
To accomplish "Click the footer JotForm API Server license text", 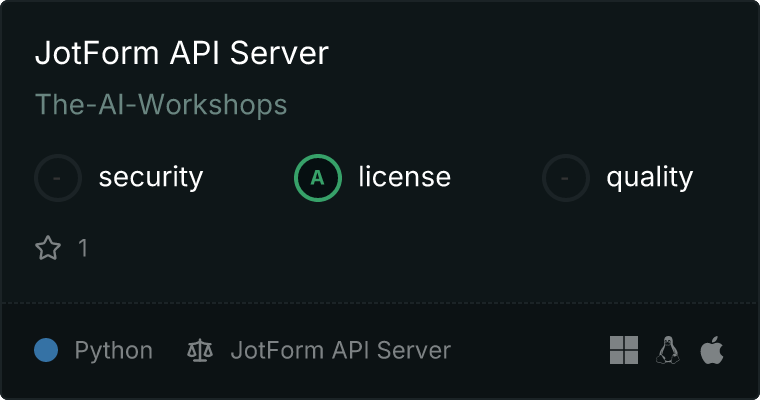I will click(x=340, y=351).
